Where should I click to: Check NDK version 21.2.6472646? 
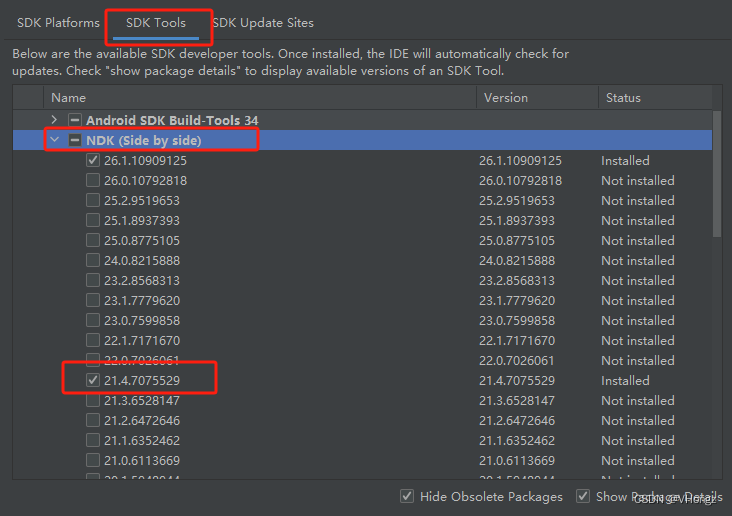(x=93, y=420)
